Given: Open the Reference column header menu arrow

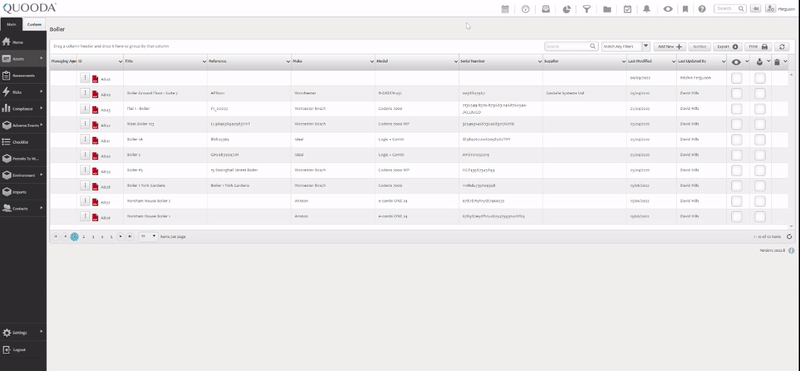Looking at the screenshot, I should click(288, 61).
